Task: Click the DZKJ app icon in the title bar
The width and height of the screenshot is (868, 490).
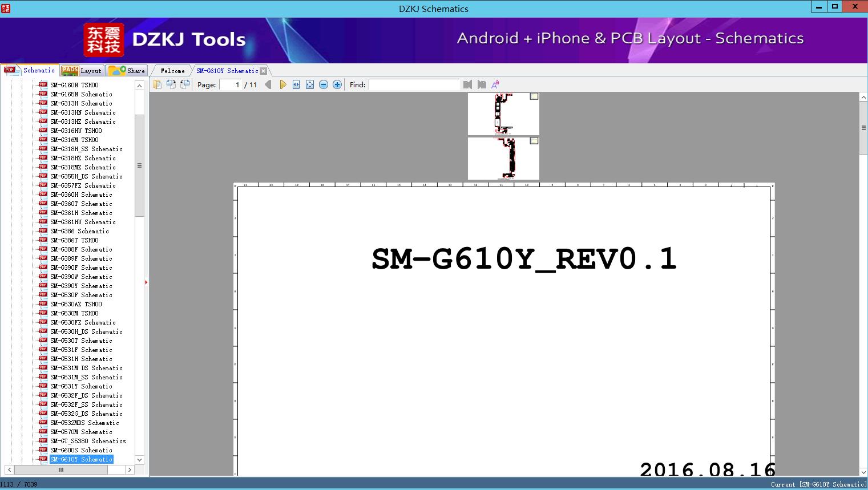Action: coord(6,8)
